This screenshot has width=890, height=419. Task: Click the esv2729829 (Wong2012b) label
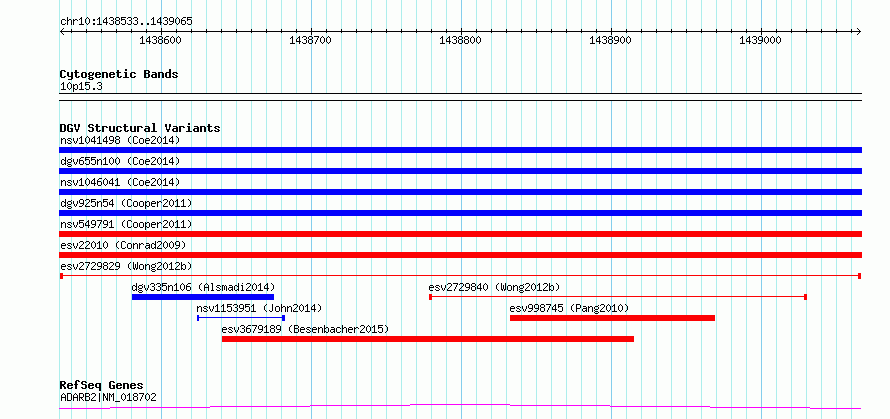(126, 266)
